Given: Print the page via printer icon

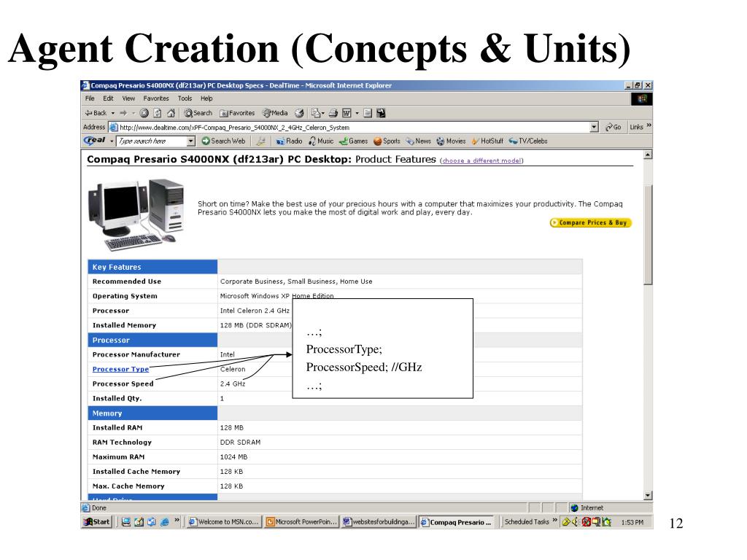Looking at the screenshot, I should 333,113.
